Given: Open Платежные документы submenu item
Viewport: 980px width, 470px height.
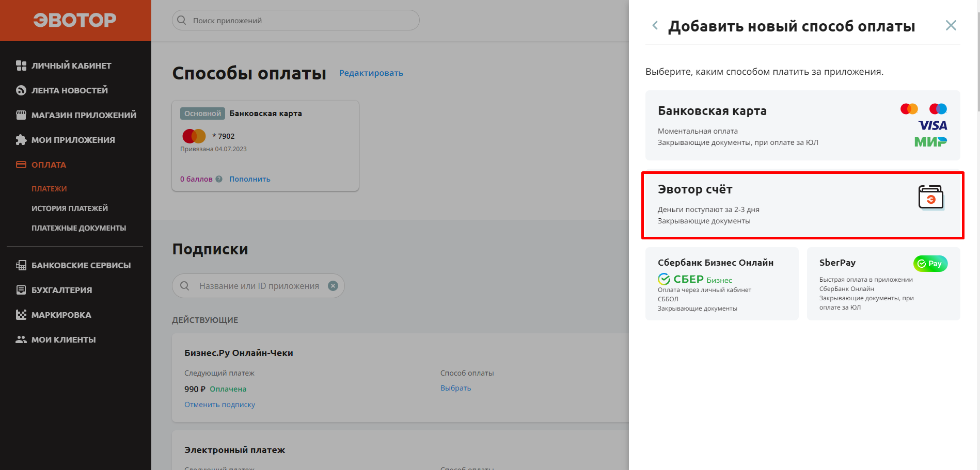Looking at the screenshot, I should (x=79, y=228).
